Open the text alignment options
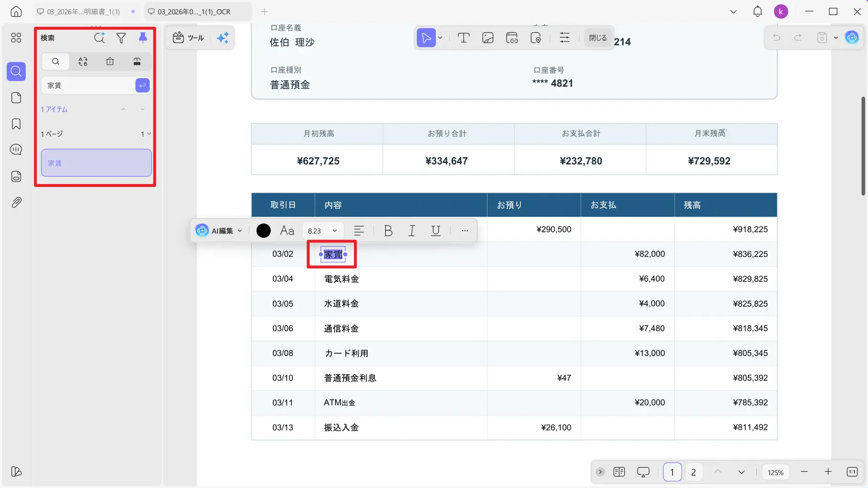The width and height of the screenshot is (868, 488). tap(359, 231)
